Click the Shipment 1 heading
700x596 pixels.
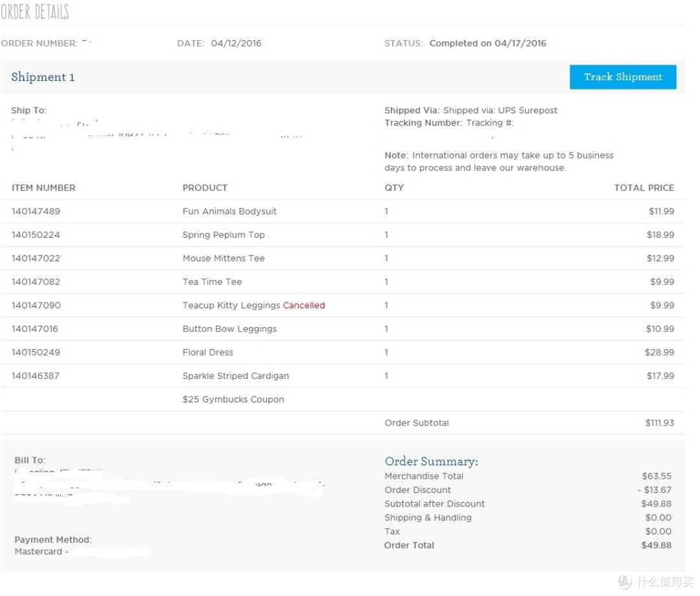pyautogui.click(x=43, y=77)
